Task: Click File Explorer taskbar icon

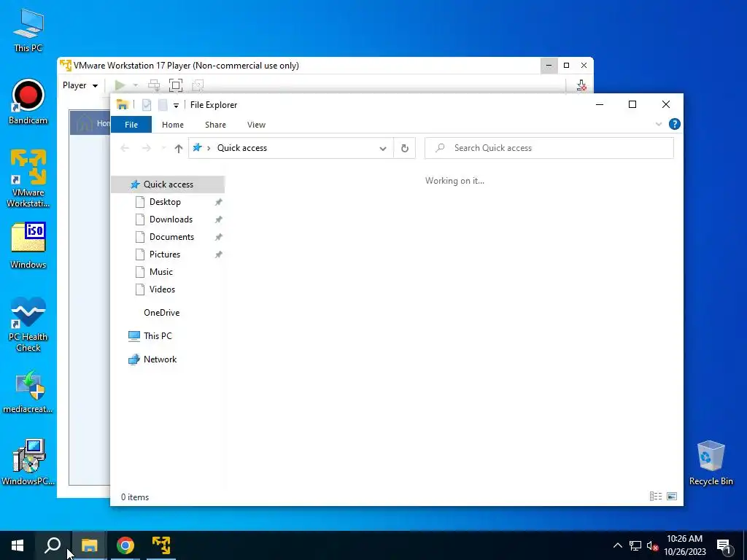Action: pyautogui.click(x=89, y=545)
